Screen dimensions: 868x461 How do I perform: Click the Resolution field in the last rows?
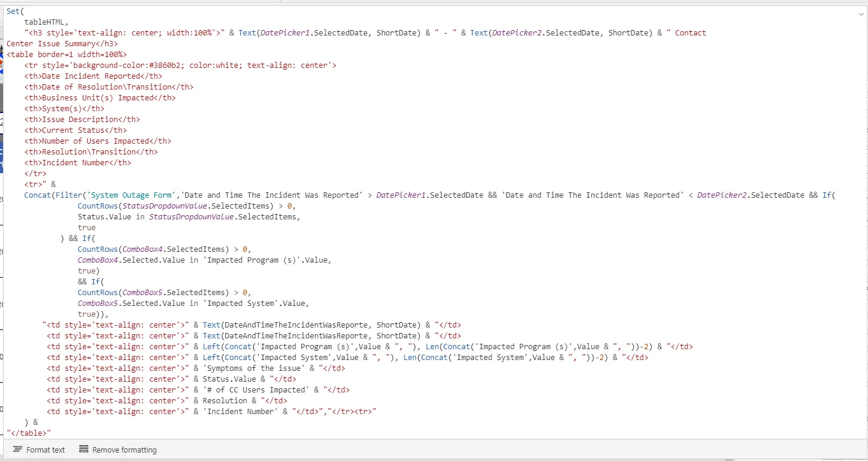(225, 400)
